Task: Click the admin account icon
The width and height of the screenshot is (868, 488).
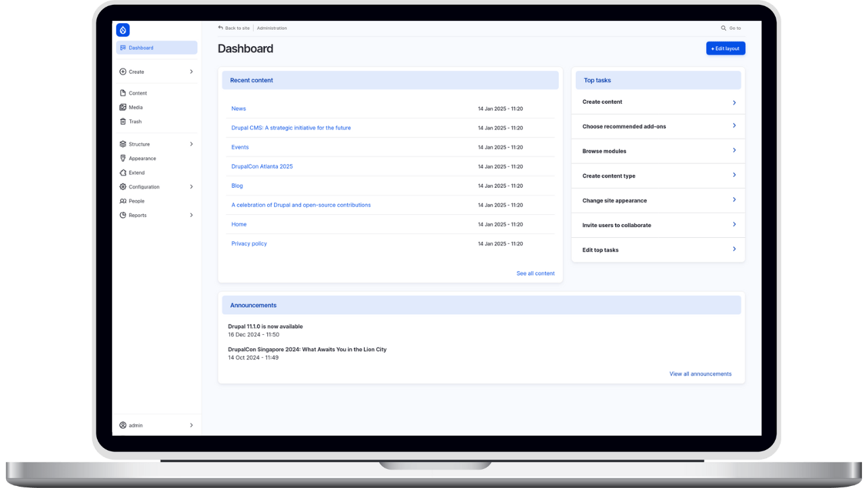Action: [123, 425]
